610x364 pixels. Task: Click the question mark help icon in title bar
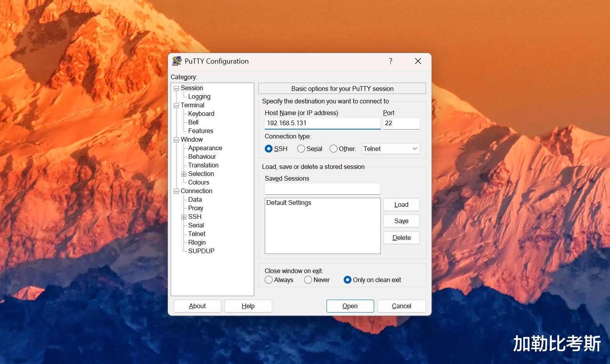tap(391, 61)
